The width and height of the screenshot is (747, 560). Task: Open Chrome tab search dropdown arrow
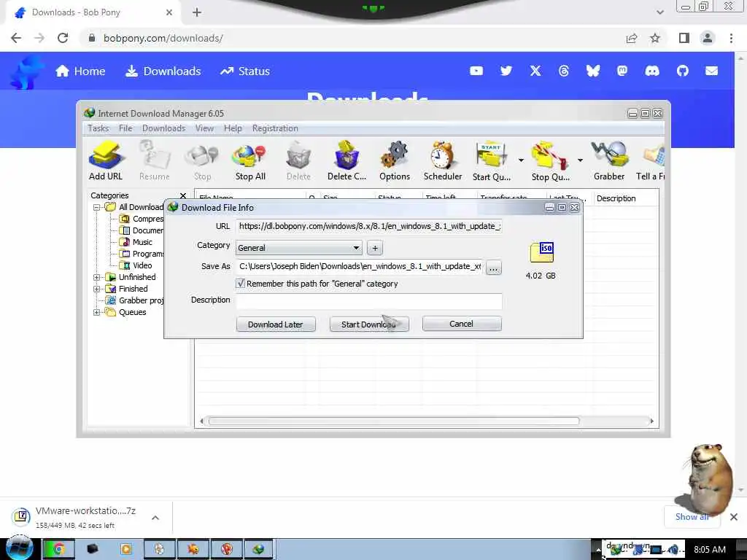pos(659,12)
